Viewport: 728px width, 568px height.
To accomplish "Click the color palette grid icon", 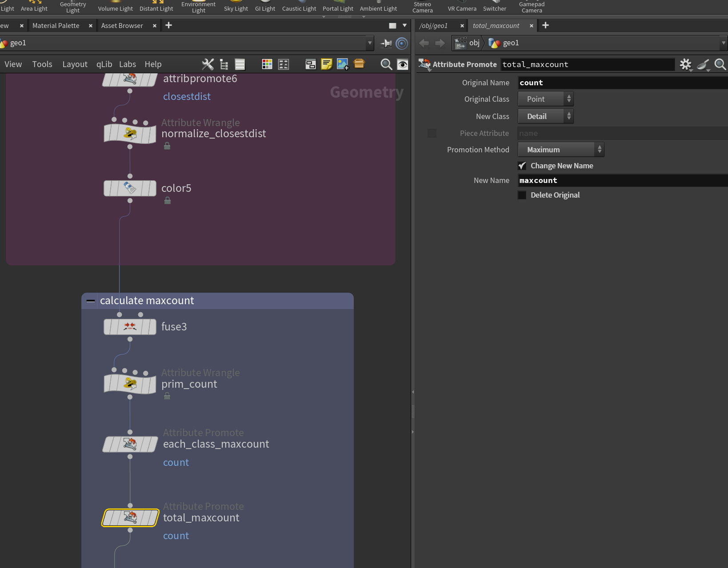I will pos(267,64).
